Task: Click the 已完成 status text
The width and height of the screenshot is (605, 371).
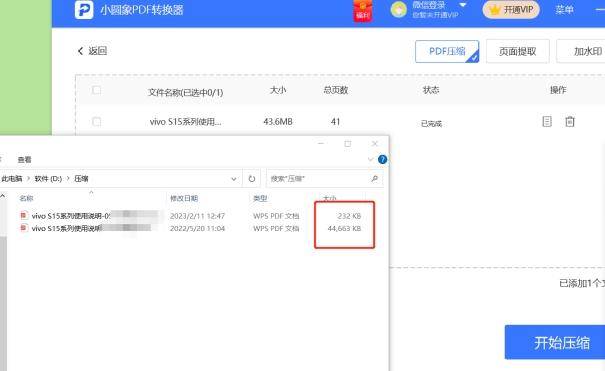Action: [431, 123]
